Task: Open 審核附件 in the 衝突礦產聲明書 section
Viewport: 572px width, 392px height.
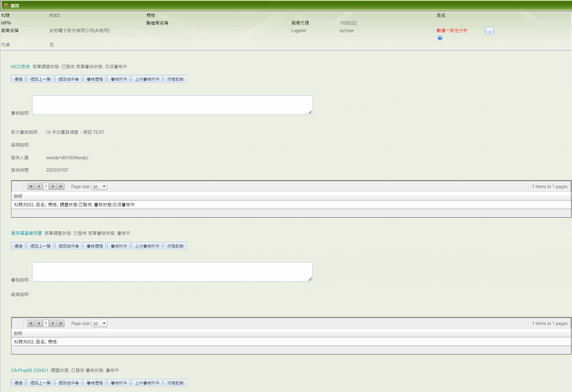Action: (x=119, y=246)
